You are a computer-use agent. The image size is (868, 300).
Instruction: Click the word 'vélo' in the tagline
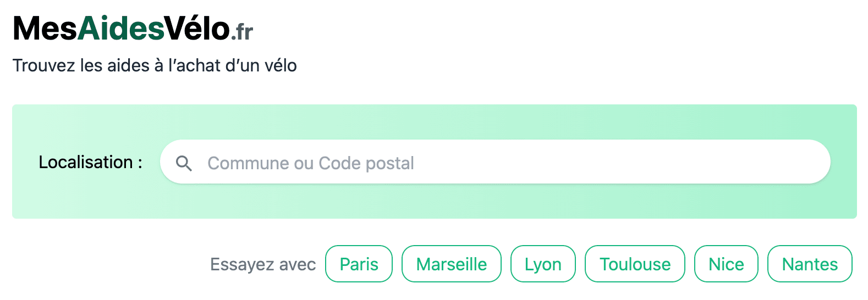pyautogui.click(x=281, y=65)
